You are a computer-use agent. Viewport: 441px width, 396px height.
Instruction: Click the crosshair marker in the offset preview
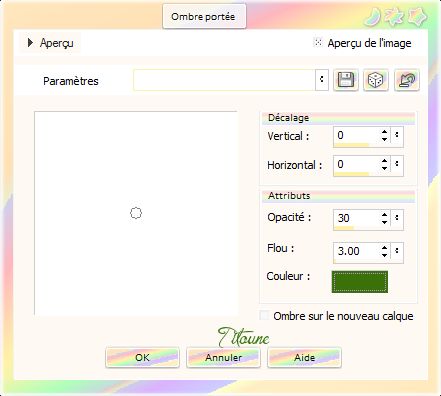pos(136,213)
